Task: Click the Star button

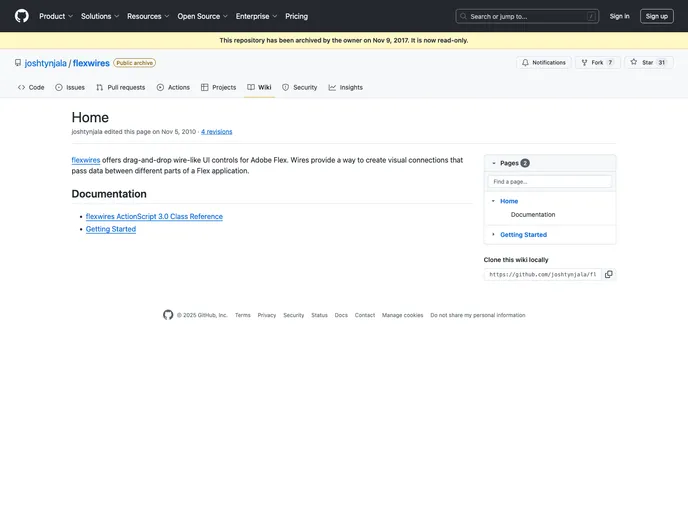Action: (649, 63)
